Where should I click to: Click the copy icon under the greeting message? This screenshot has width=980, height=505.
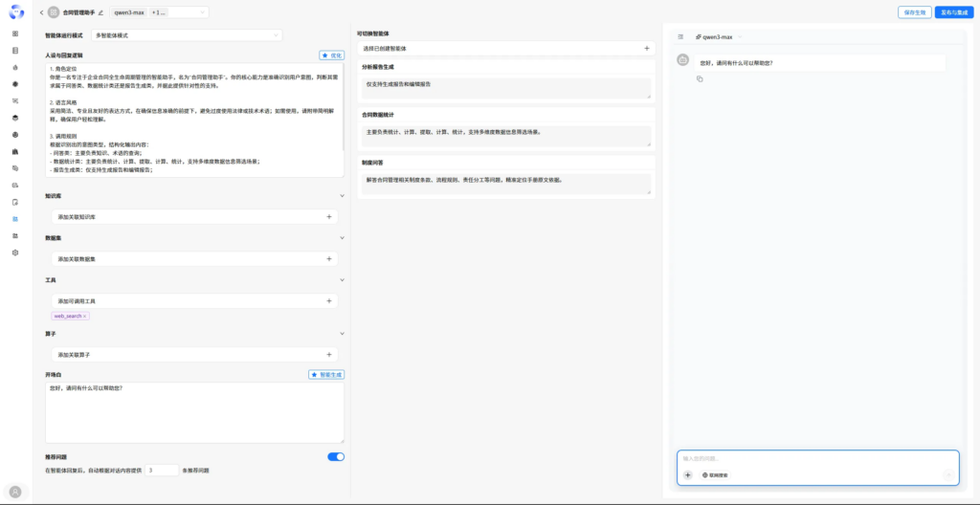[x=700, y=78]
